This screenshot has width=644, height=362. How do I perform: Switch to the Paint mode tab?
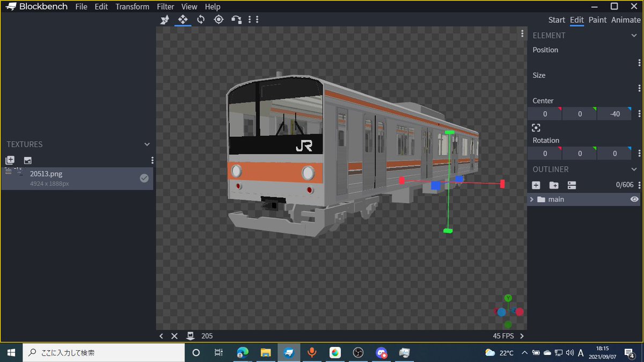tap(597, 19)
